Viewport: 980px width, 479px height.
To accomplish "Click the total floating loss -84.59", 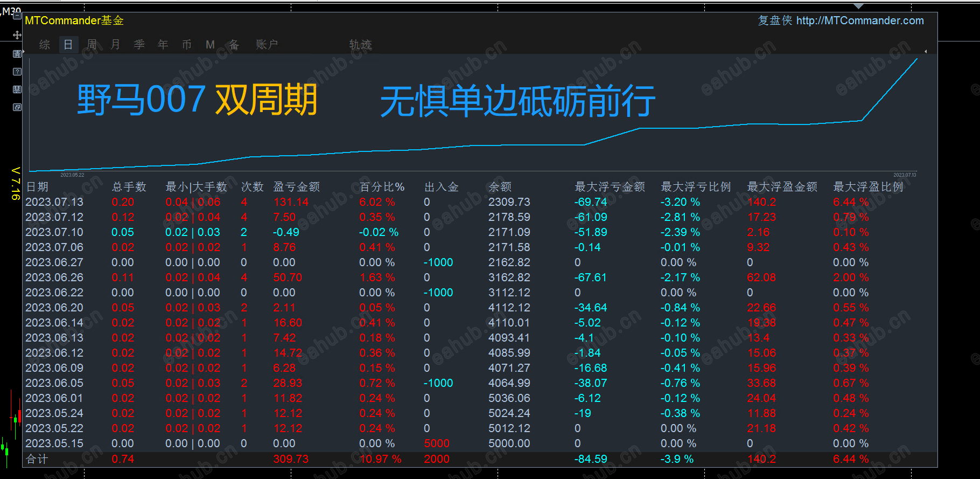I will click(x=591, y=459).
